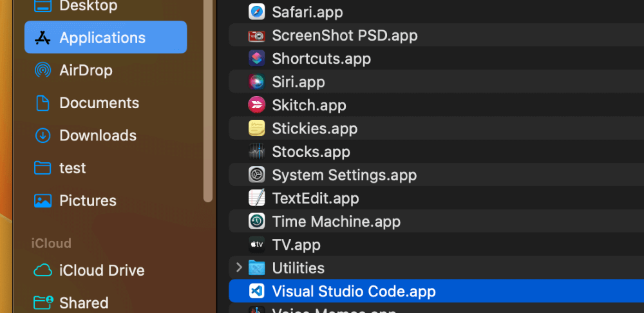Open Applications in the sidebar
The image size is (644, 313).
106,37
